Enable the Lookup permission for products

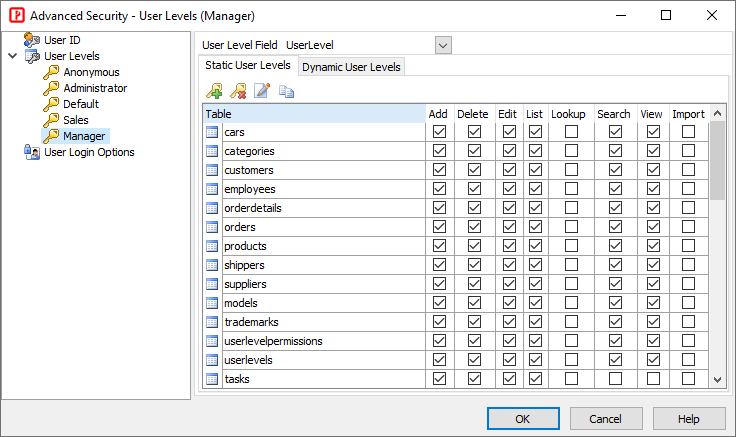569,246
